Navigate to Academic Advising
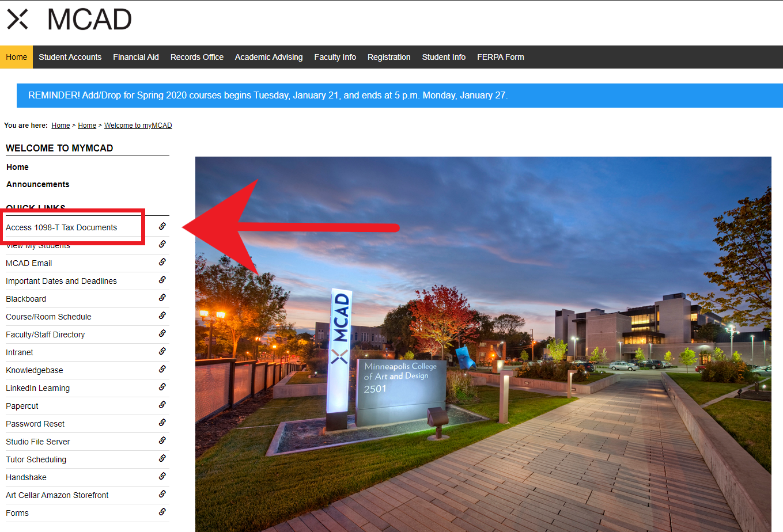 (x=268, y=57)
